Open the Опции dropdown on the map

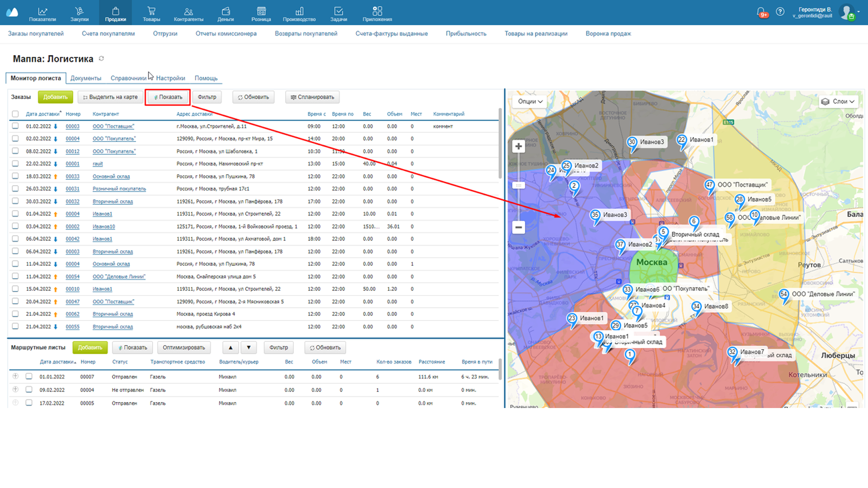[530, 101]
